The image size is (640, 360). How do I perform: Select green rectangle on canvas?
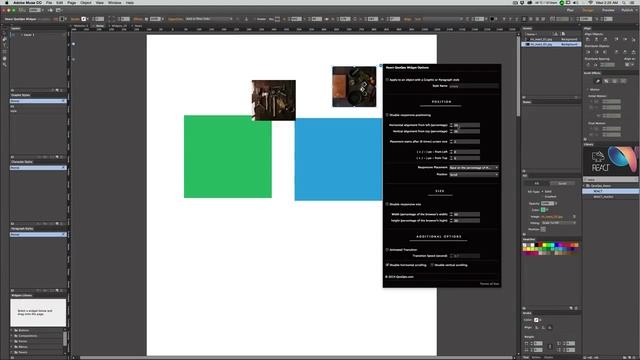point(228,157)
